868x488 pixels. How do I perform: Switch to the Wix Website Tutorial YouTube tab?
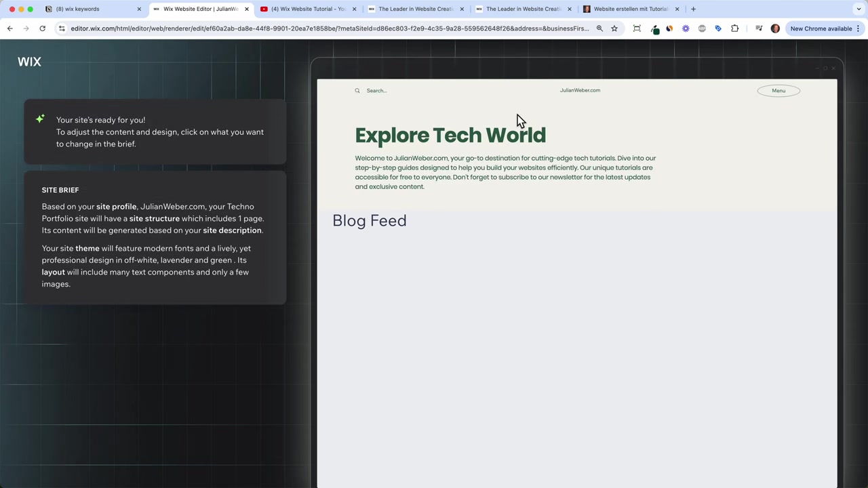tap(307, 9)
